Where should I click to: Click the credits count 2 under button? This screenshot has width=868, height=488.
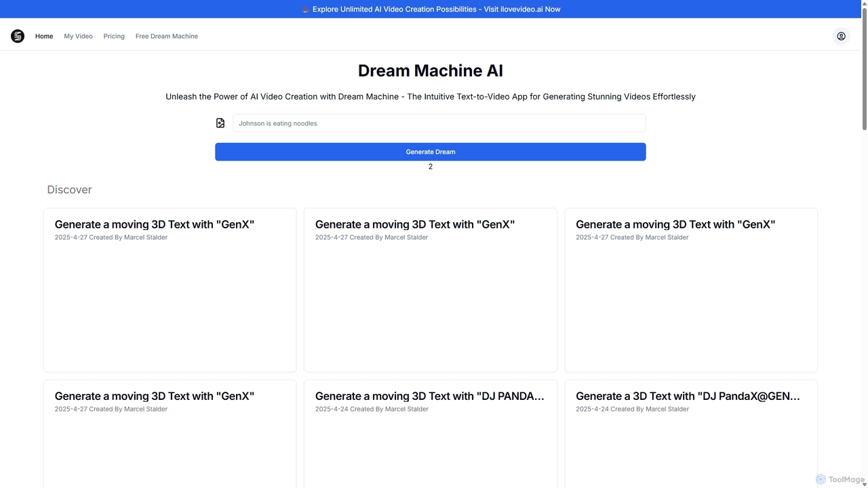431,167
